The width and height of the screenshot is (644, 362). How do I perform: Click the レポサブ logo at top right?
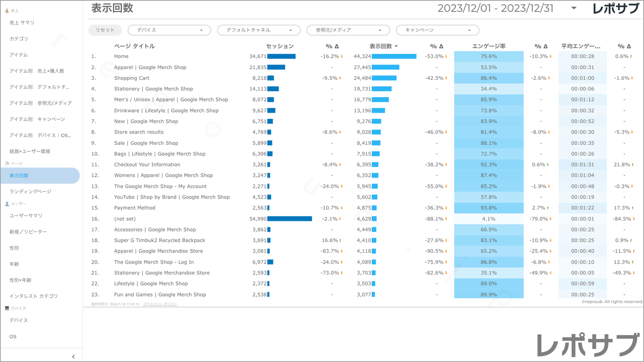pyautogui.click(x=615, y=8)
